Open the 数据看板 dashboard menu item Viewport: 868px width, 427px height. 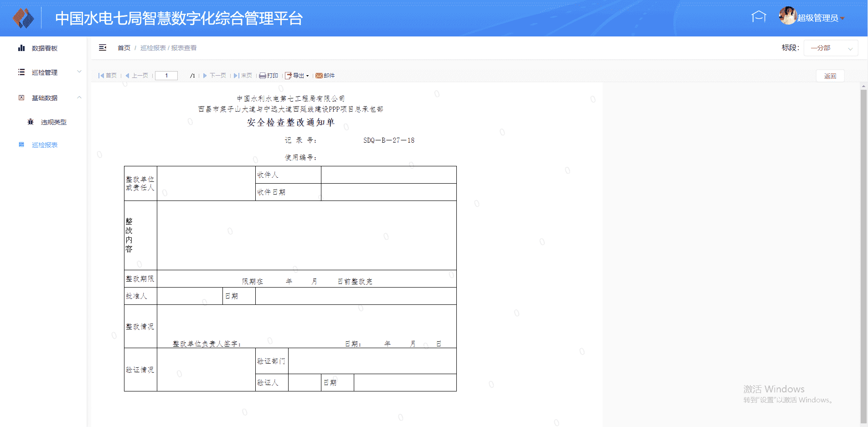pyautogui.click(x=44, y=48)
